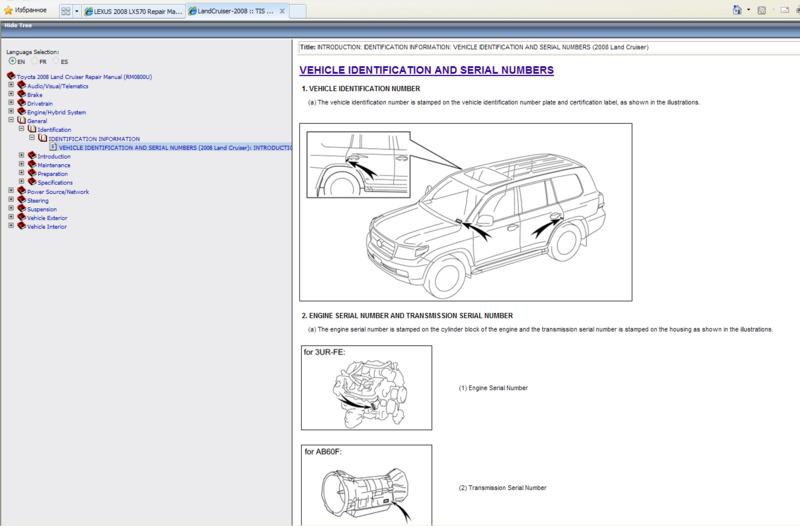Click the open book icon beside Identification
This screenshot has width=800, height=526.
[x=32, y=129]
